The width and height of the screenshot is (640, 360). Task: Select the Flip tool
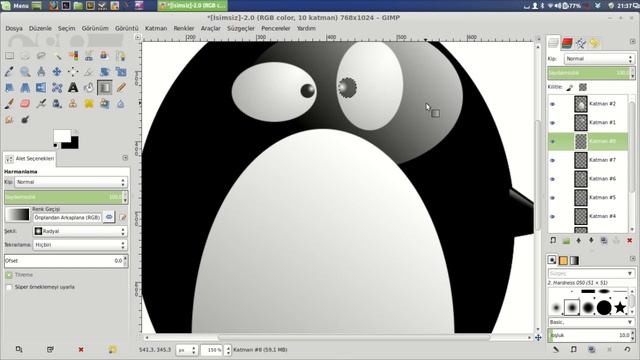pyautogui.click(x=41, y=88)
